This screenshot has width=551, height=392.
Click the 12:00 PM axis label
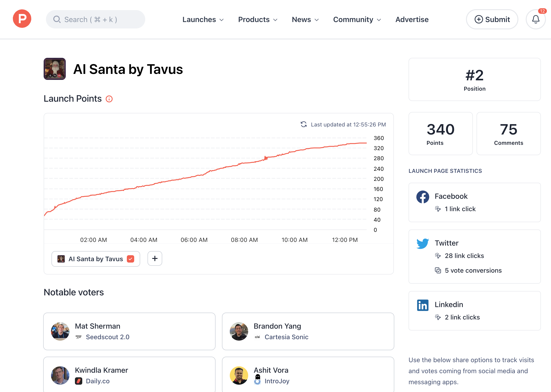(345, 240)
